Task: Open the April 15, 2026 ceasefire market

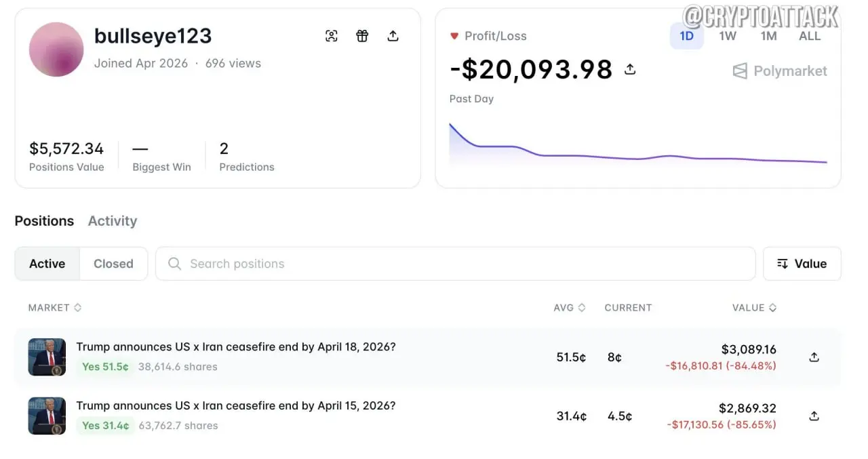Action: [235, 406]
